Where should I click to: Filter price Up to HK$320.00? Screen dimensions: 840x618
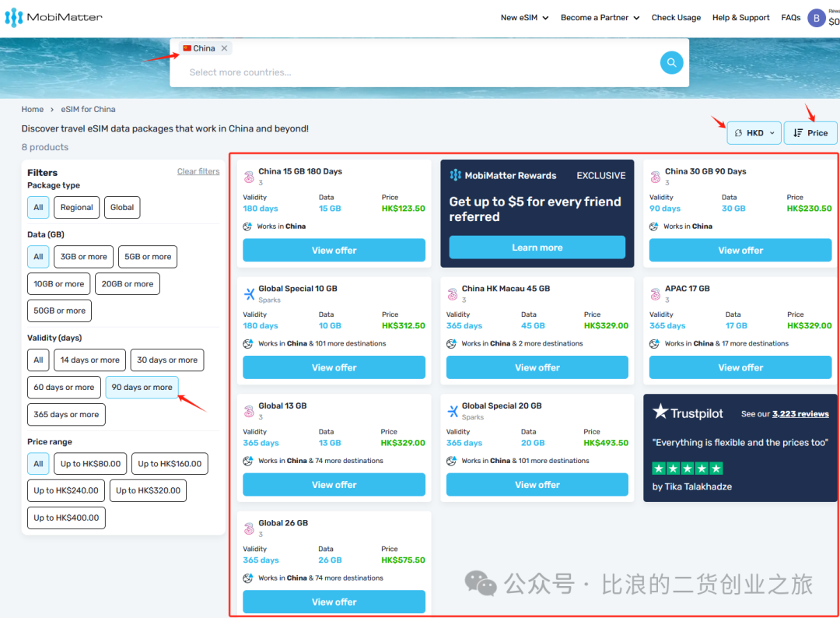[148, 490]
